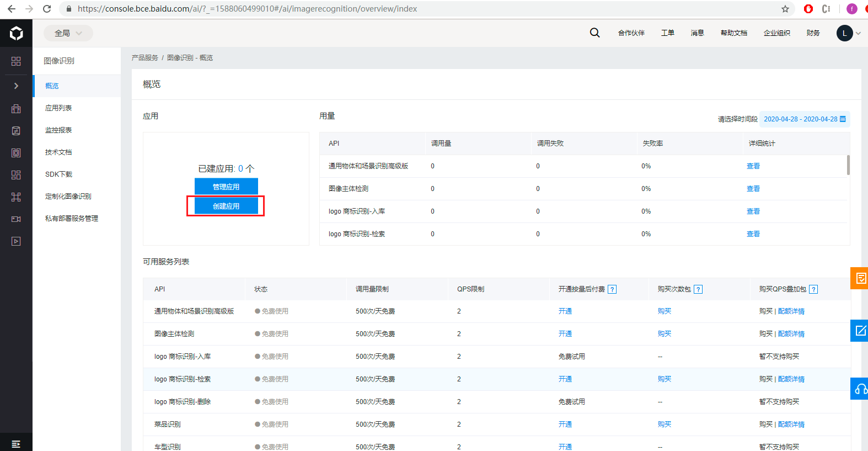868x451 pixels.
Task: Click 配额详情 for 通用物体和场景识别高级版
Action: tap(791, 311)
